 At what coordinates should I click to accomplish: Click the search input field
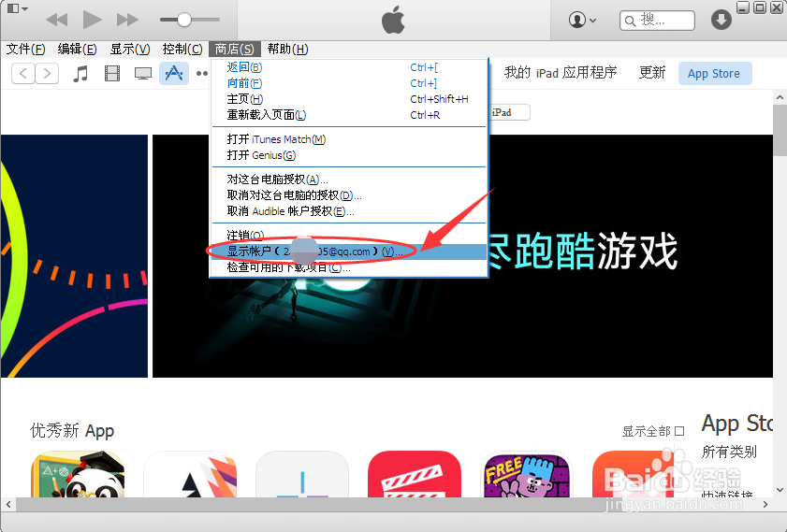pyautogui.click(x=657, y=20)
